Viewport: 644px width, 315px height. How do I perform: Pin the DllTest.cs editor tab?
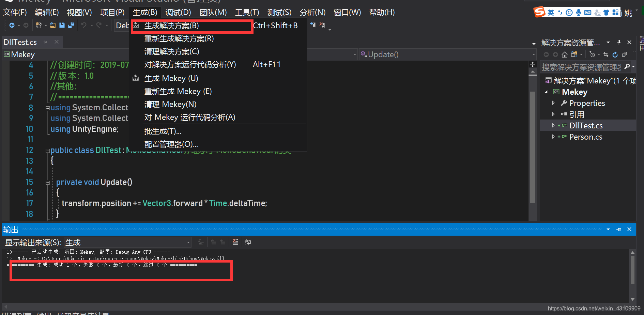coord(45,42)
